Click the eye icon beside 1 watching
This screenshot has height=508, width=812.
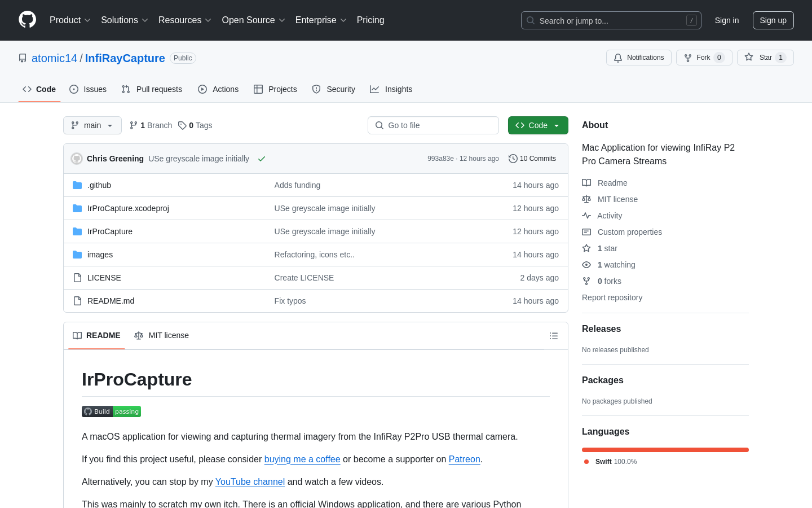pos(586,265)
